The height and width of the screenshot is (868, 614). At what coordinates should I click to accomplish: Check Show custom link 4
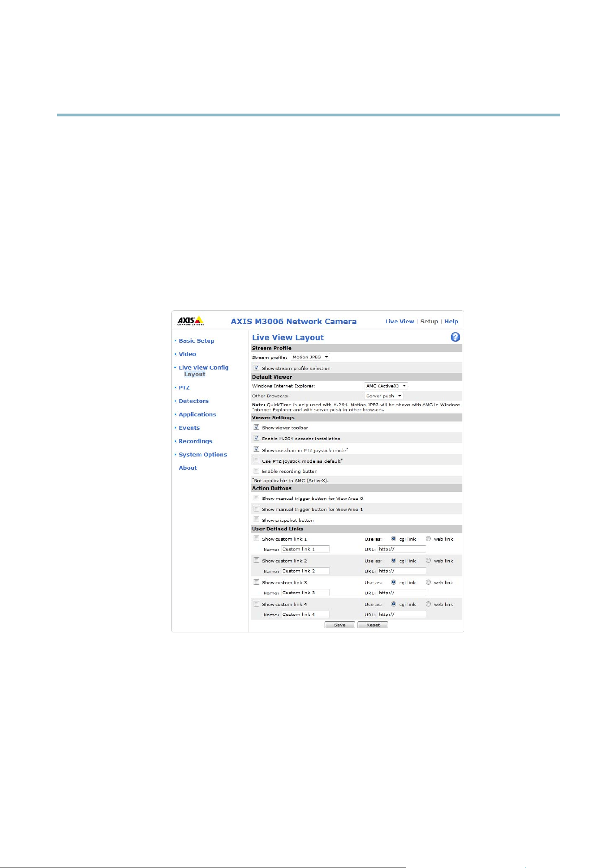click(x=256, y=604)
